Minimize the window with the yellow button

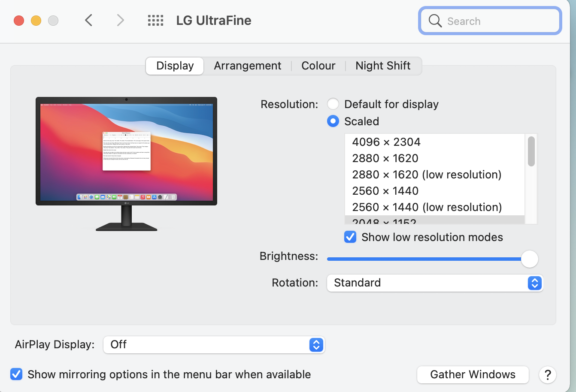[36, 21]
